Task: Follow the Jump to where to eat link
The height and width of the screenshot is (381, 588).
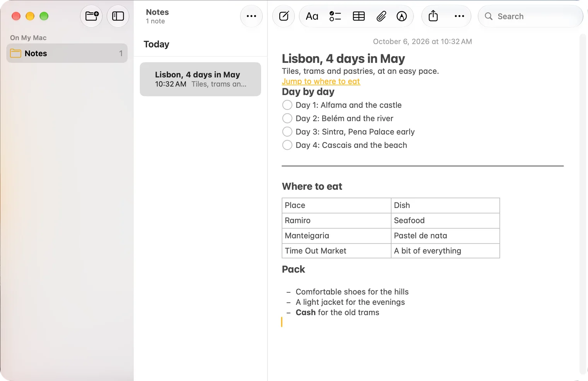Action: coord(321,81)
